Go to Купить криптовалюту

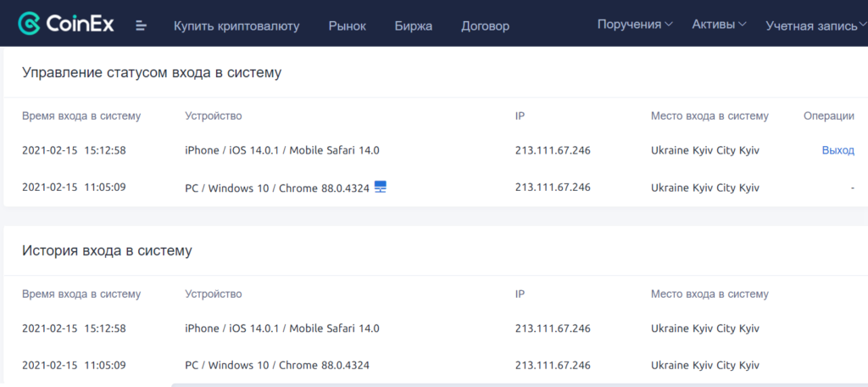coord(236,25)
